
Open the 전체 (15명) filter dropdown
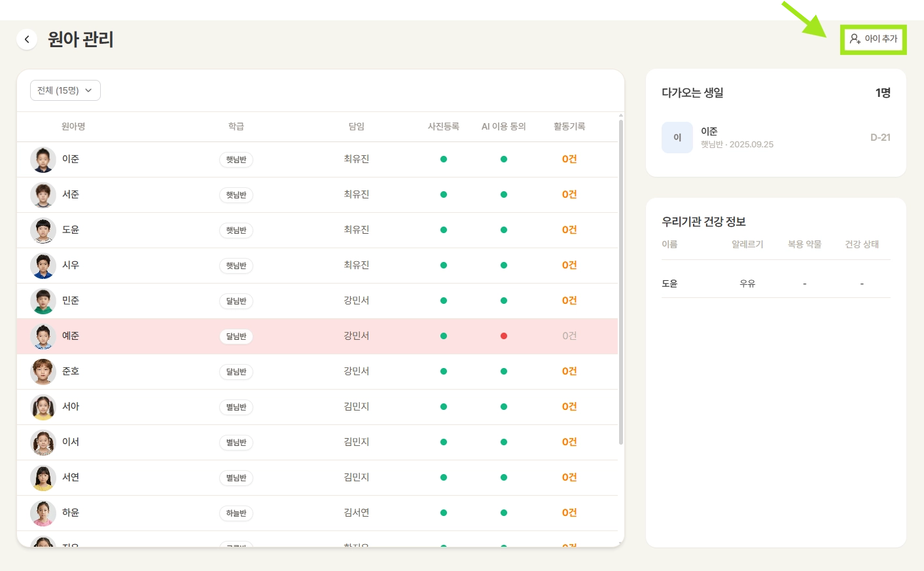[x=65, y=90]
